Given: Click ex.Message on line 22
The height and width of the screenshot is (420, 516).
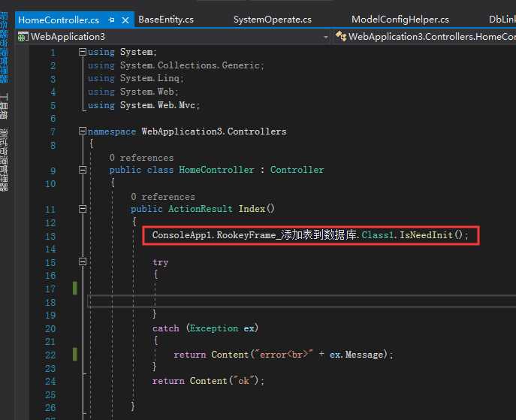Looking at the screenshot, I should click(x=357, y=355).
